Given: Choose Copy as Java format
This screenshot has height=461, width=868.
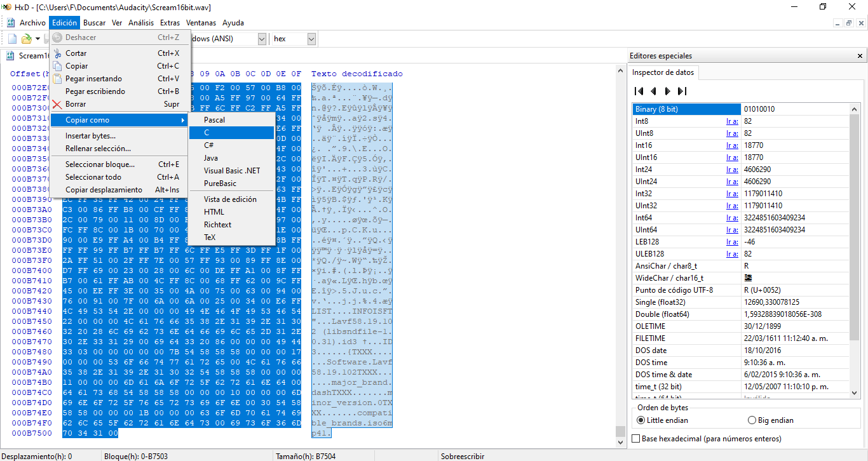Looking at the screenshot, I should (x=231, y=158).
